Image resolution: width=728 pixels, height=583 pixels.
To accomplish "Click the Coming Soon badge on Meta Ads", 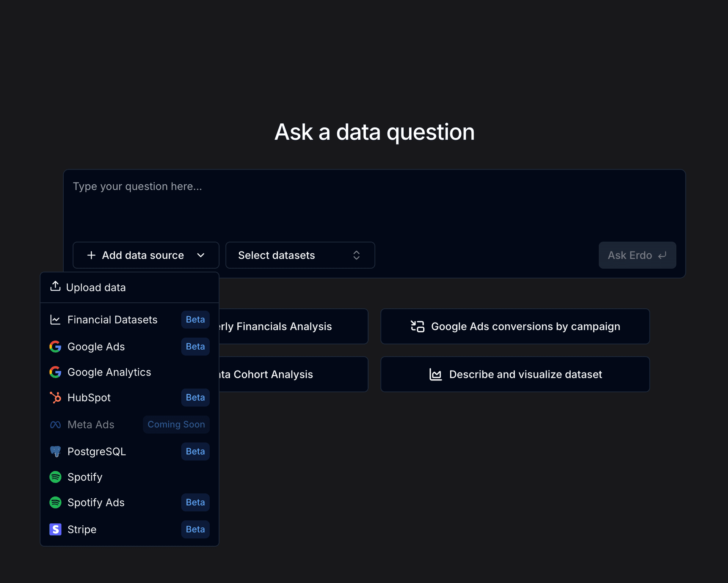I will click(x=176, y=424).
